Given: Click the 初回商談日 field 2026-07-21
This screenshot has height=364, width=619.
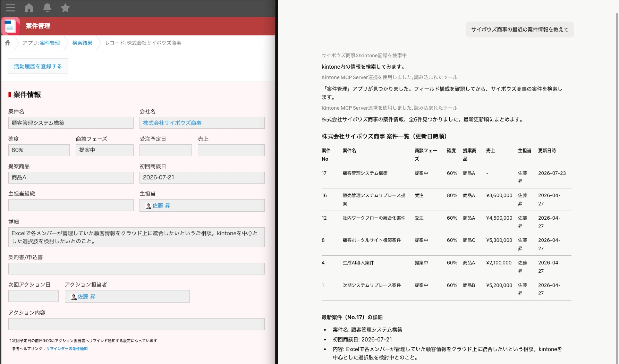Looking at the screenshot, I should click(202, 178).
